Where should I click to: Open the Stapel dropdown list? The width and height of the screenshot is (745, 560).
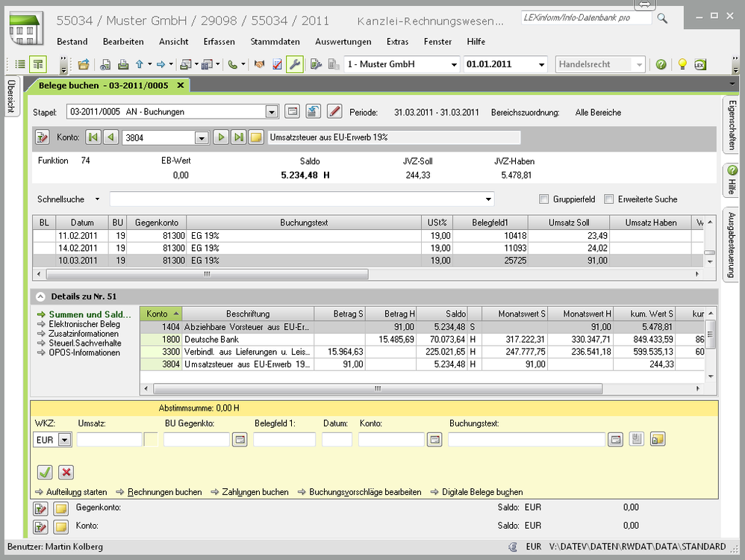[x=272, y=112]
